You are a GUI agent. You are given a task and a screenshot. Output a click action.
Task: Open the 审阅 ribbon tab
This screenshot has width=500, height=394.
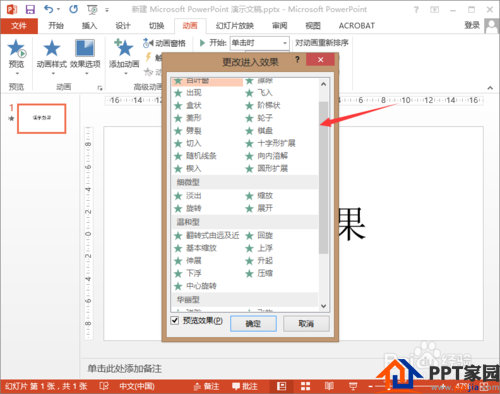coord(279,26)
